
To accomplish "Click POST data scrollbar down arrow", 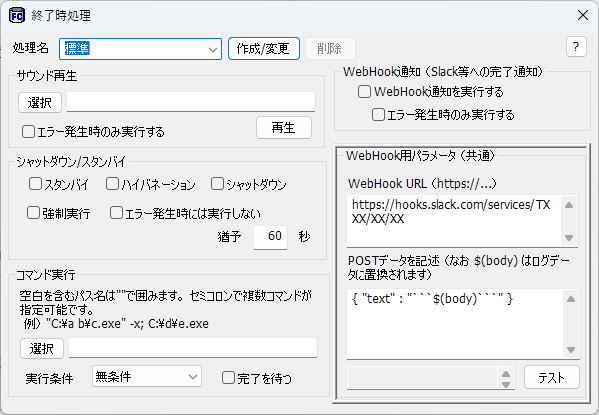I will (571, 350).
